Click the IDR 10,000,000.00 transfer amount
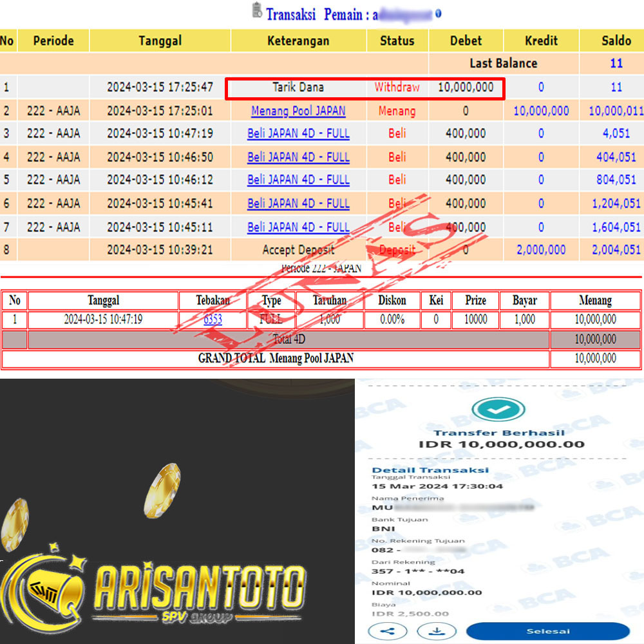644x644 pixels. (502, 444)
